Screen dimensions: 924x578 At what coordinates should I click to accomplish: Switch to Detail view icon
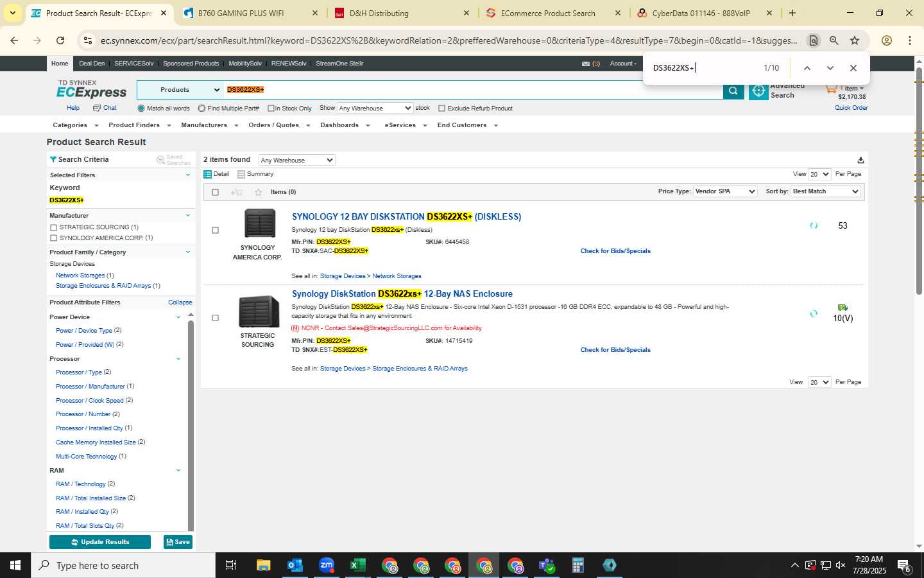(x=208, y=174)
